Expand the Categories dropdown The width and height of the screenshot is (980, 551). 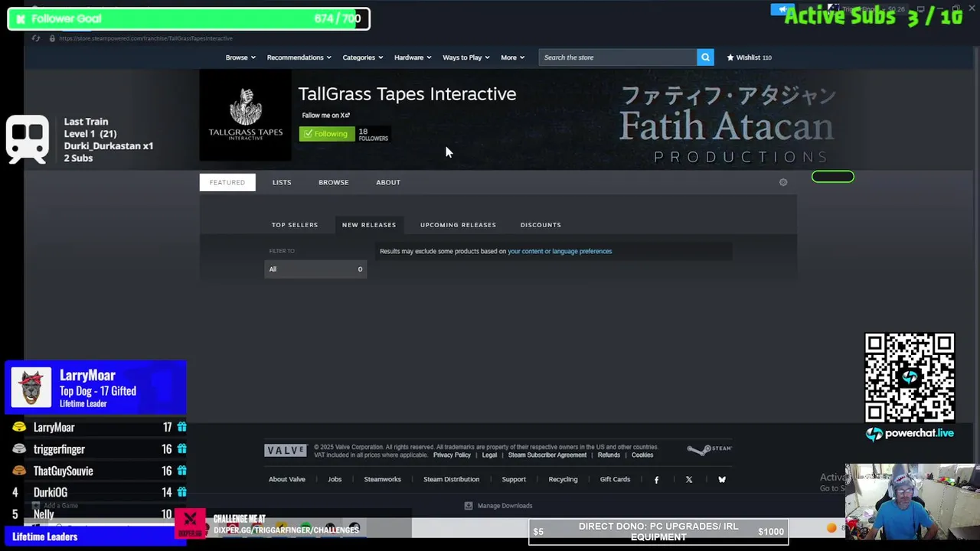point(363,57)
